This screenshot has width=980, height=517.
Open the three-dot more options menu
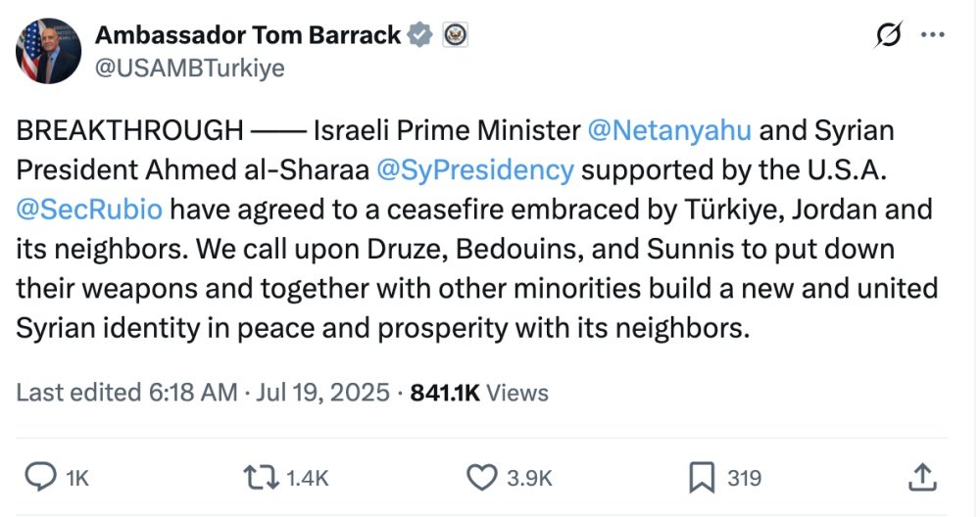coord(931,35)
